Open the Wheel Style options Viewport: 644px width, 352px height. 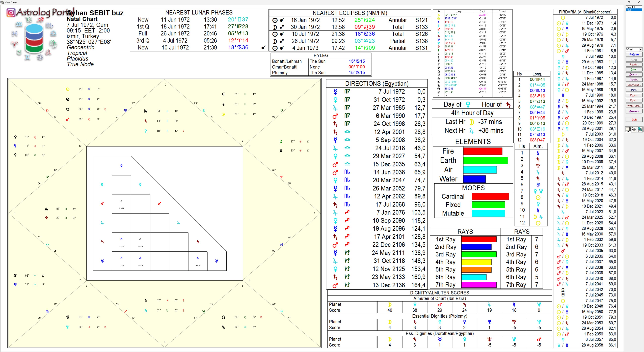click(x=634, y=106)
